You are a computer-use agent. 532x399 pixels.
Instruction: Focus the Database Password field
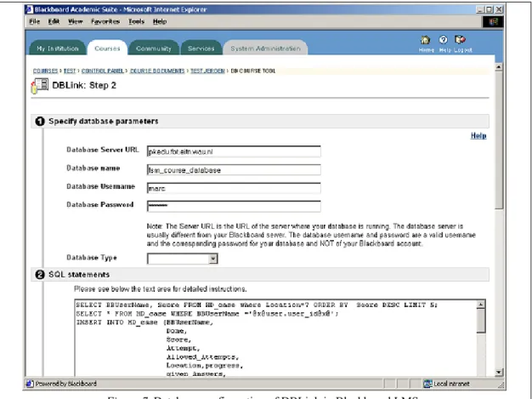234,206
